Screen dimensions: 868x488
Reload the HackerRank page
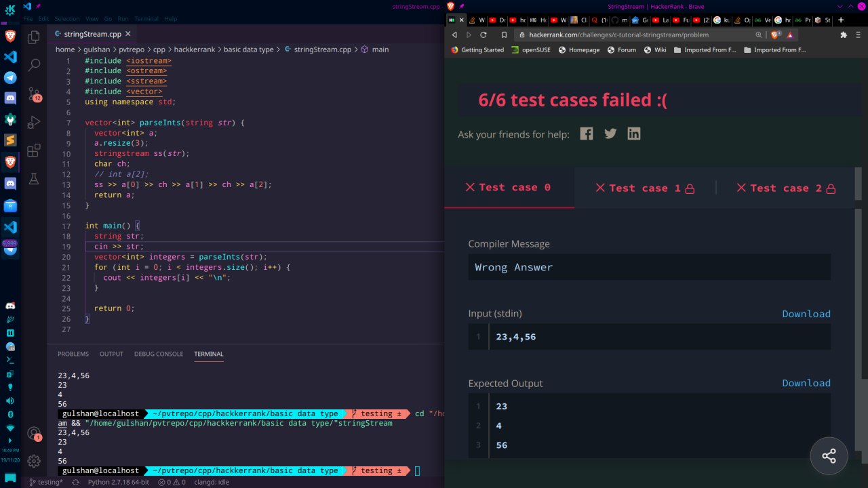click(x=484, y=35)
